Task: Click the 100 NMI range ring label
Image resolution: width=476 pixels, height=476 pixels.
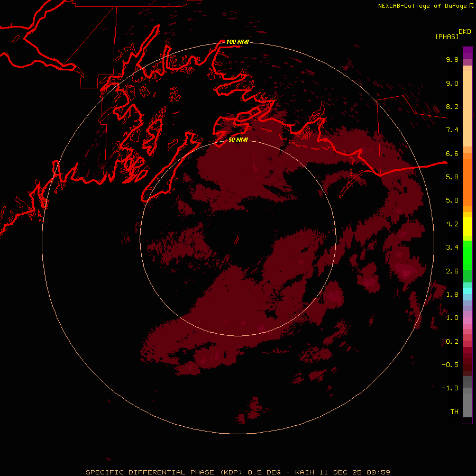Action: pyautogui.click(x=237, y=42)
